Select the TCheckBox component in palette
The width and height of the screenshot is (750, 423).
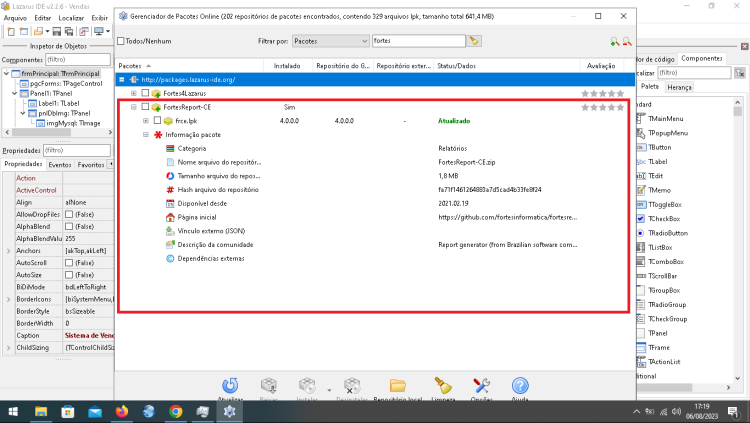(664, 219)
